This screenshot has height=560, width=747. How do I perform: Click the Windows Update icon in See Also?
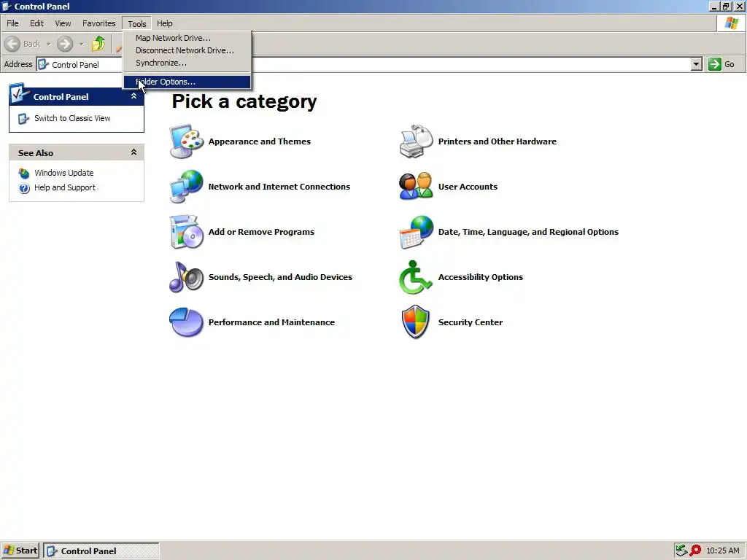pyautogui.click(x=24, y=173)
